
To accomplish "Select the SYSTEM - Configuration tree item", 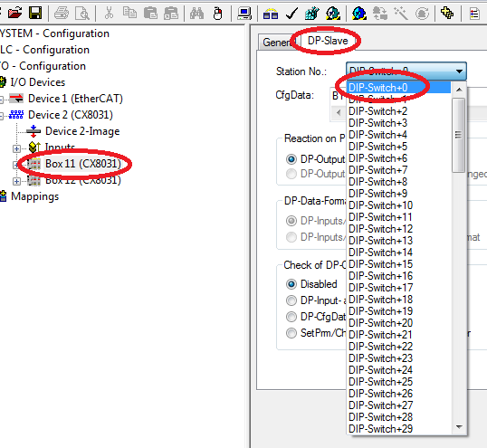I will pos(54,33).
